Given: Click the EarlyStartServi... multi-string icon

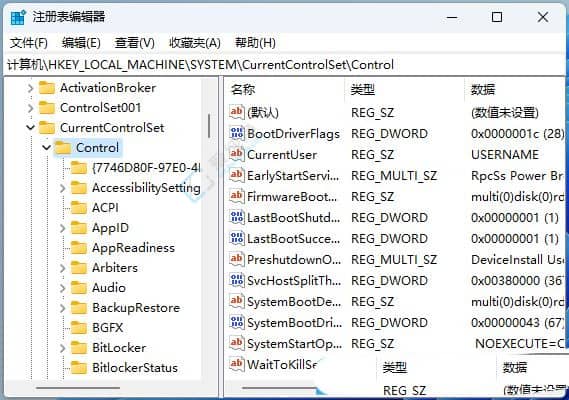Looking at the screenshot, I should (x=237, y=175).
